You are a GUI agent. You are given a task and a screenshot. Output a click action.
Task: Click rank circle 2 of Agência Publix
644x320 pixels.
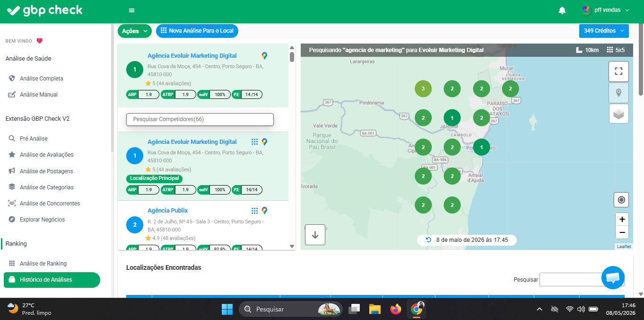tap(135, 225)
